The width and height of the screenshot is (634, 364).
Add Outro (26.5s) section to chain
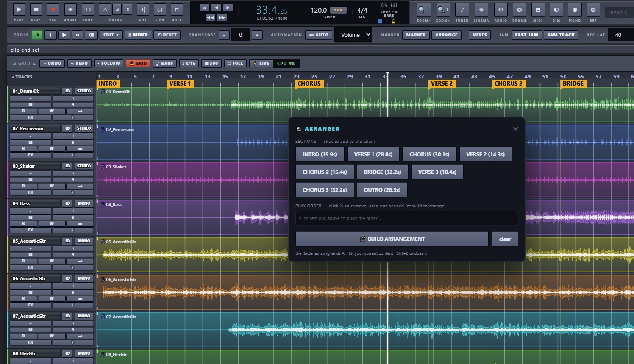tap(382, 190)
